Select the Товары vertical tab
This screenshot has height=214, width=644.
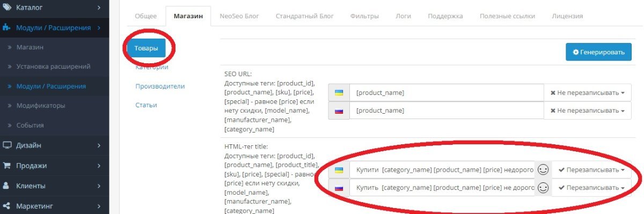[x=147, y=48]
